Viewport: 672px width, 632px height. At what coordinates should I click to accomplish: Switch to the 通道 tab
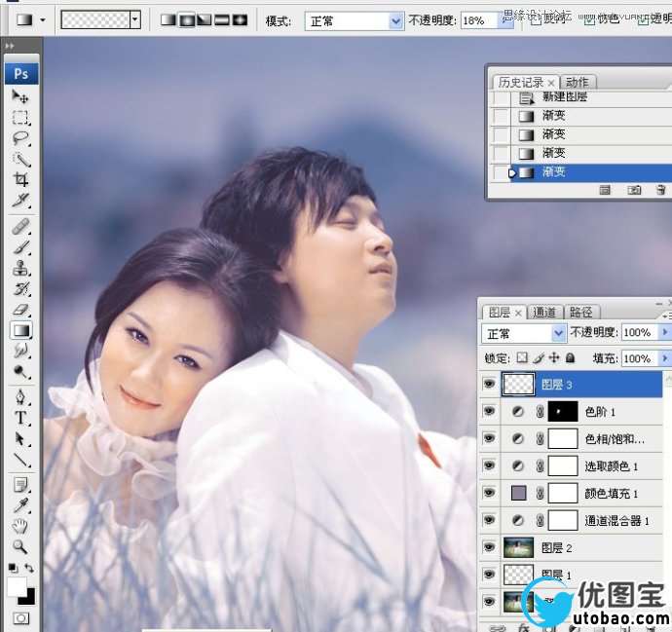[543, 312]
